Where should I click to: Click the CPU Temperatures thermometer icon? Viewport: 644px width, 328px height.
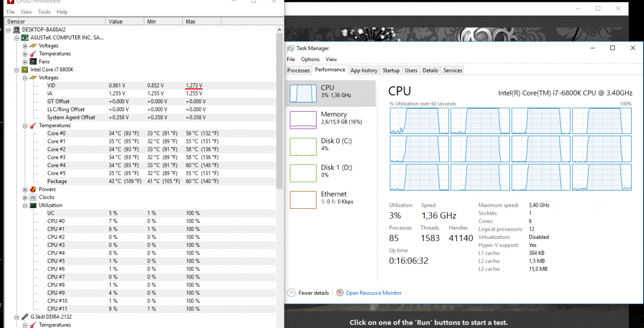[x=33, y=126]
